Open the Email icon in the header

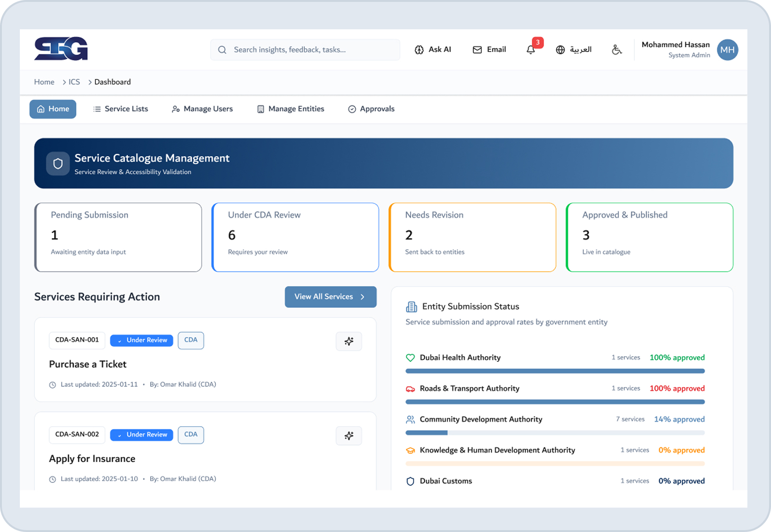[x=477, y=49]
